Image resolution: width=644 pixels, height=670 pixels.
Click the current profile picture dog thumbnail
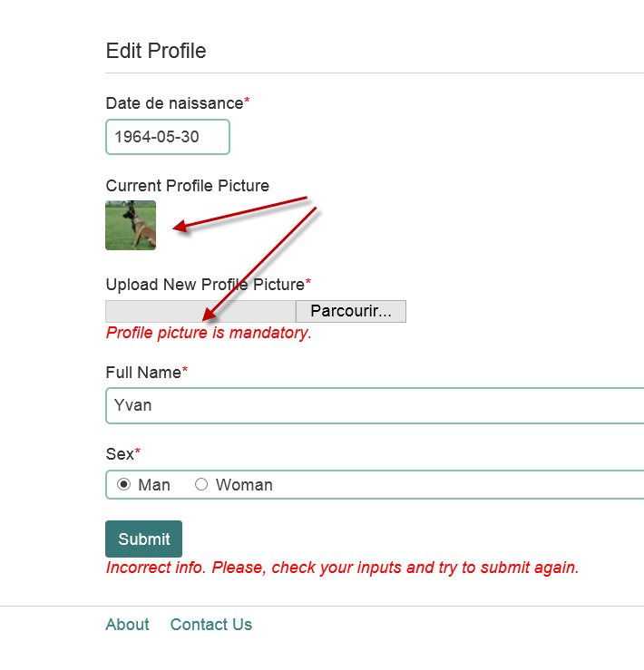[131, 225]
